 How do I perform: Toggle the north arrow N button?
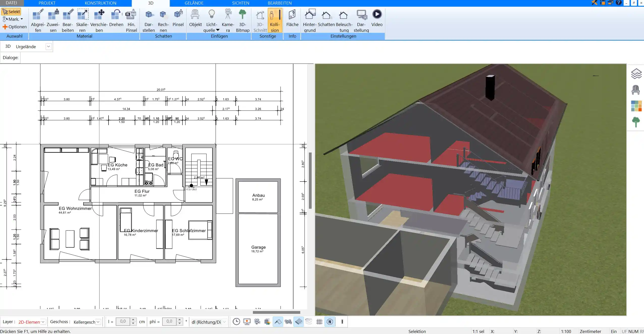tap(330, 322)
